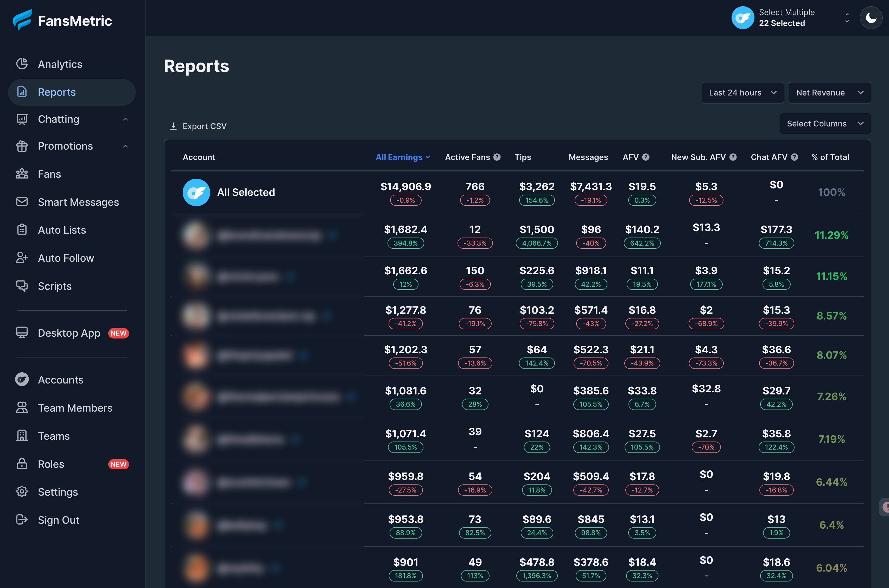This screenshot has width=889, height=588.
Task: Open the Net Revenue dropdown
Action: click(830, 93)
